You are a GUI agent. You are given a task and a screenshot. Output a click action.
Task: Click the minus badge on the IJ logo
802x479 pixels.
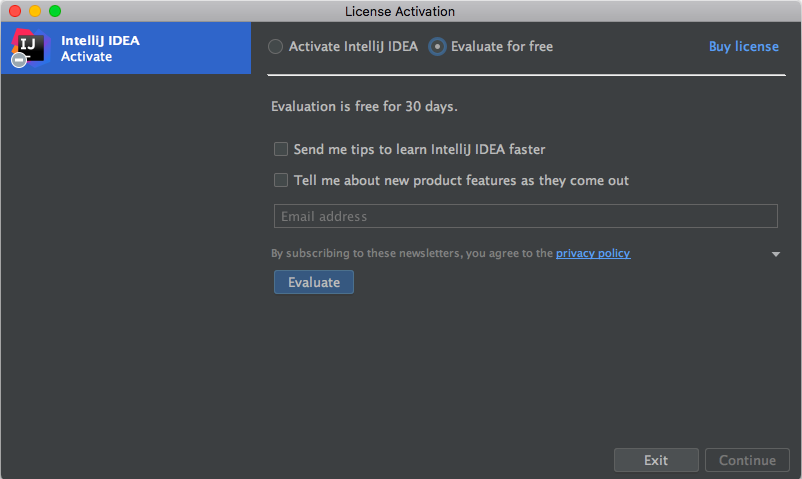[x=19, y=61]
